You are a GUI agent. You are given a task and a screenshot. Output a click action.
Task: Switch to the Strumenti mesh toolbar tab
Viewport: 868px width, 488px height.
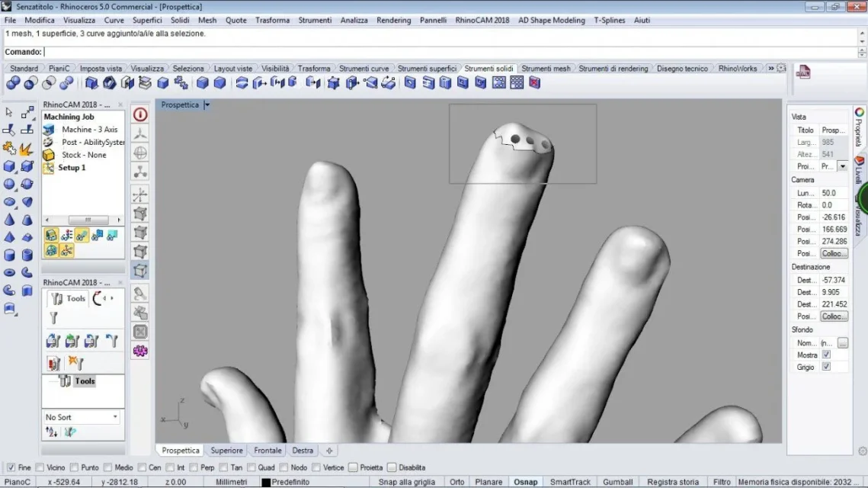pyautogui.click(x=546, y=69)
